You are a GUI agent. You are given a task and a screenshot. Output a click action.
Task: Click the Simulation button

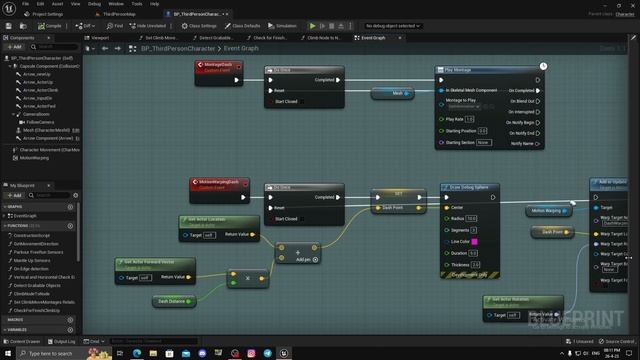(x=282, y=26)
